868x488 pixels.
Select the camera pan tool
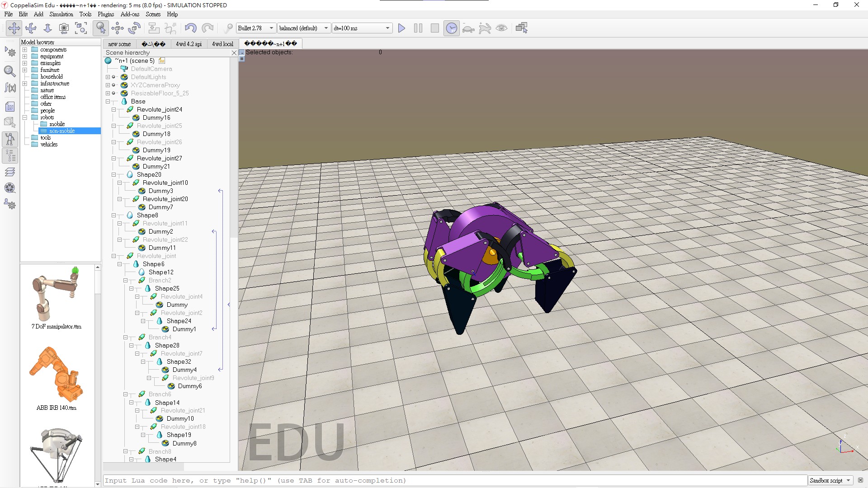click(14, 28)
